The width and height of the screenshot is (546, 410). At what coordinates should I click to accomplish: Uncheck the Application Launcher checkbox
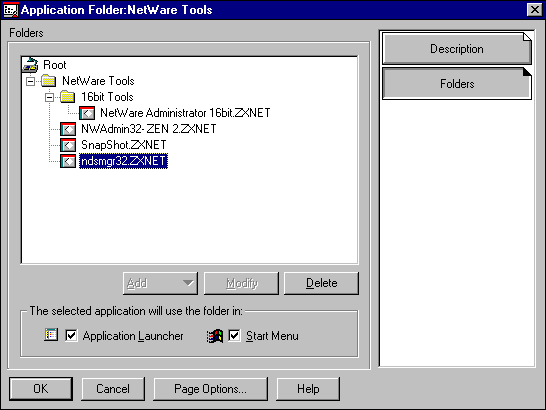pos(71,336)
